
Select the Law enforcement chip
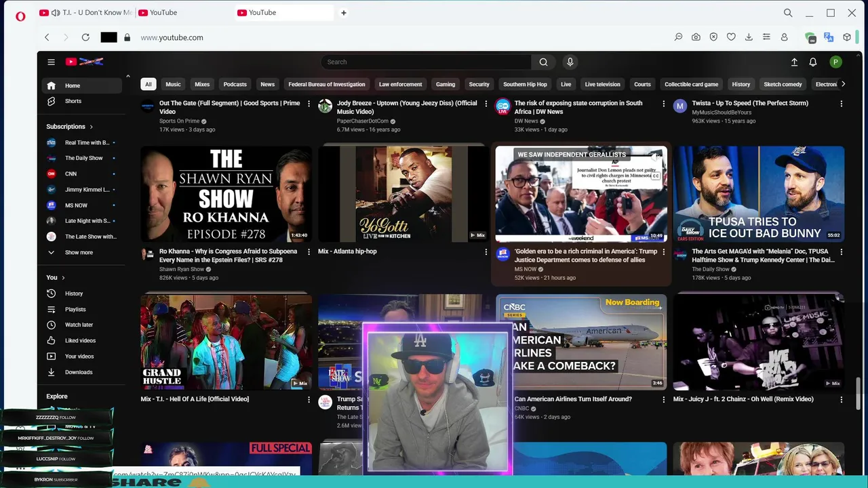click(400, 84)
